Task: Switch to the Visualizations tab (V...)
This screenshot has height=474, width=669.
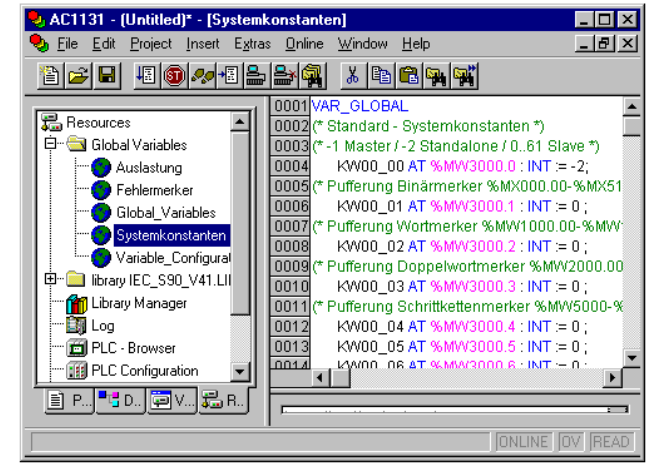Action: click(x=172, y=401)
